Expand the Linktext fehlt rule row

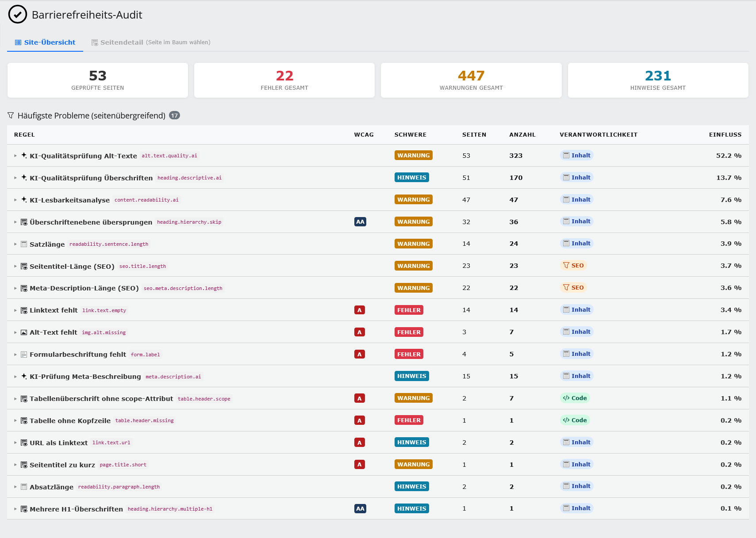(x=15, y=310)
